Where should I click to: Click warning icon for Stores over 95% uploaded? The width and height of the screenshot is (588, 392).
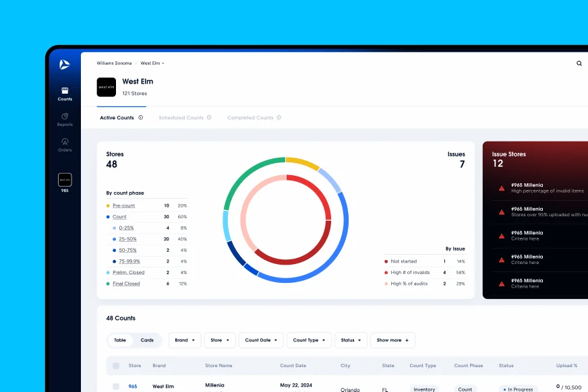coord(502,212)
